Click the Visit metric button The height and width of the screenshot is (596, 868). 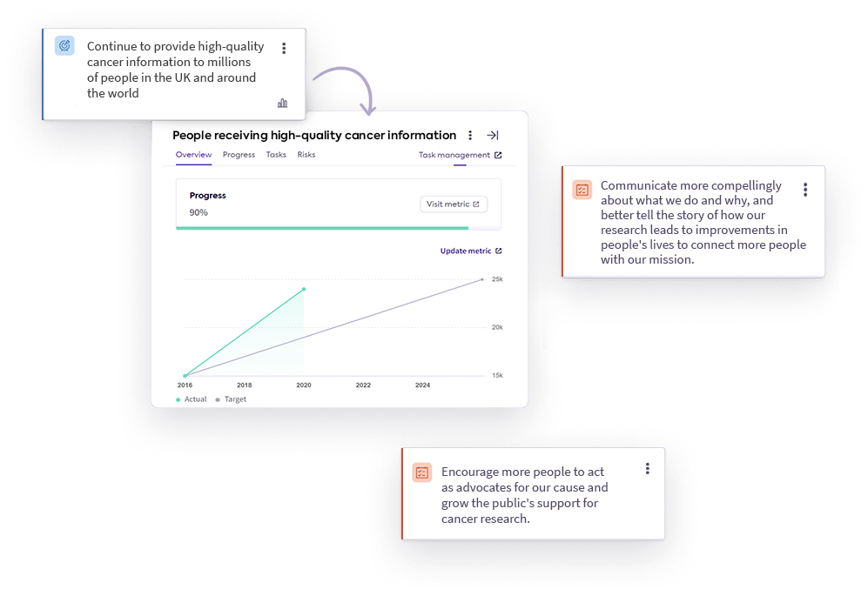[x=454, y=204]
